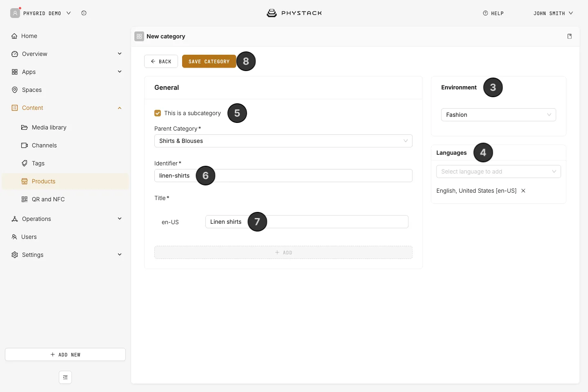The image size is (588, 392).
Task: Open the Media library folder icon
Action: point(24,127)
